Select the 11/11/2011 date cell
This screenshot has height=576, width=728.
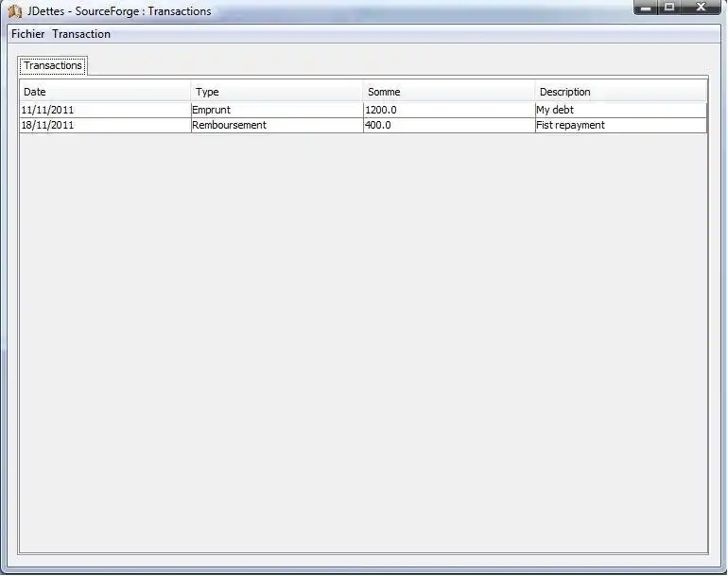(105, 110)
